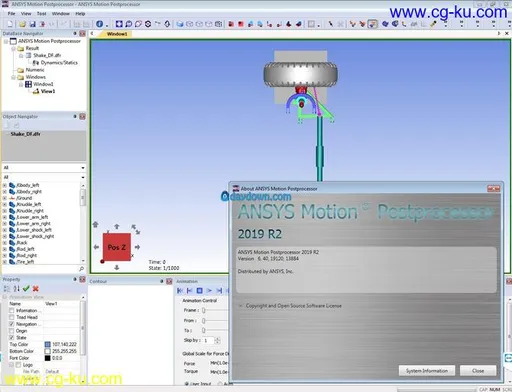Collapse the ANSYS Motion Postprocessor root node
Viewport: 512px width, 392px height.
6,41
